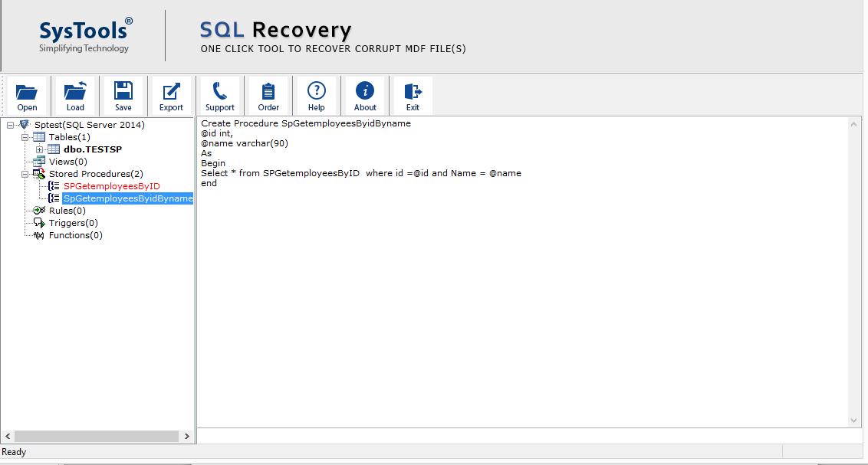This screenshot has width=868, height=465.
Task: Click the Create Procedure line in script
Action: (306, 123)
